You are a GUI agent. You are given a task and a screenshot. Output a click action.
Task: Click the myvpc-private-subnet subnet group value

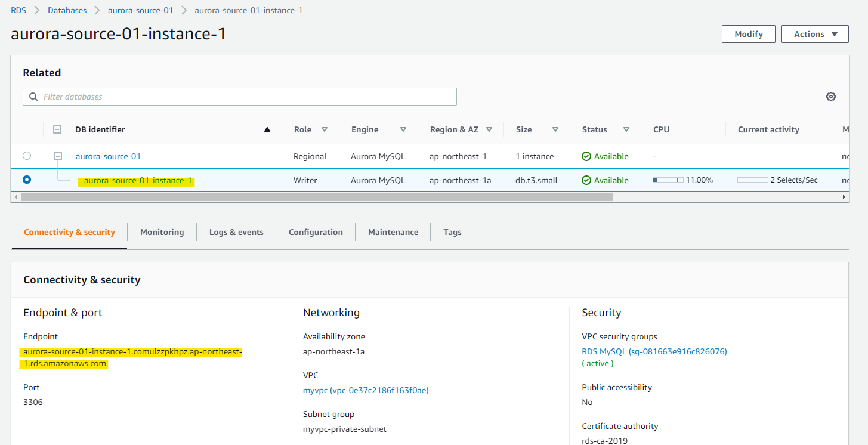(x=345, y=429)
